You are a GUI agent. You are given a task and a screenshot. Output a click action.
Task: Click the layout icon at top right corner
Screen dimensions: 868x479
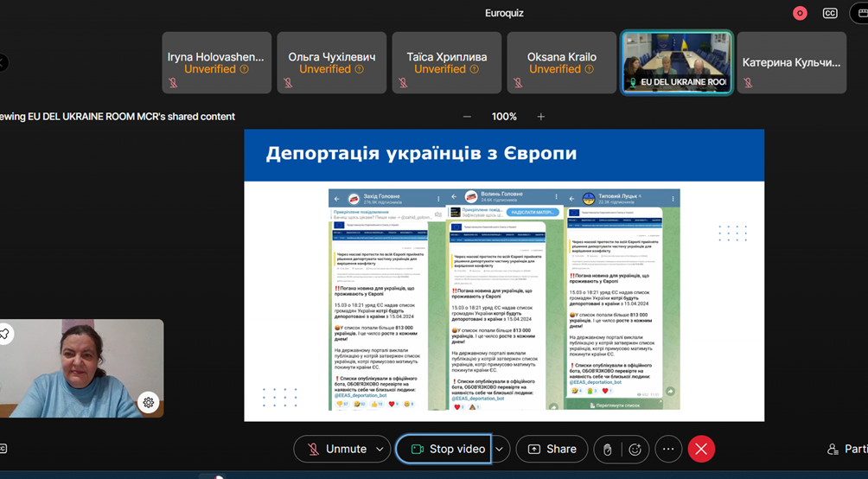(x=861, y=13)
